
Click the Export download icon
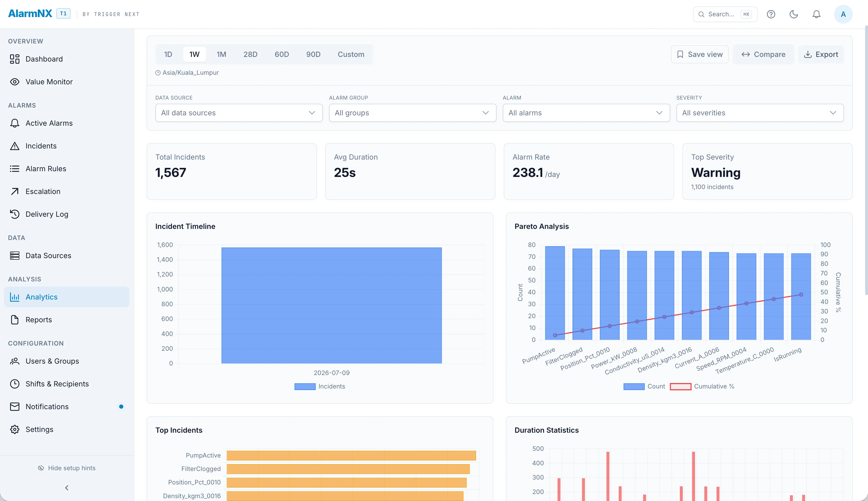[x=808, y=54]
